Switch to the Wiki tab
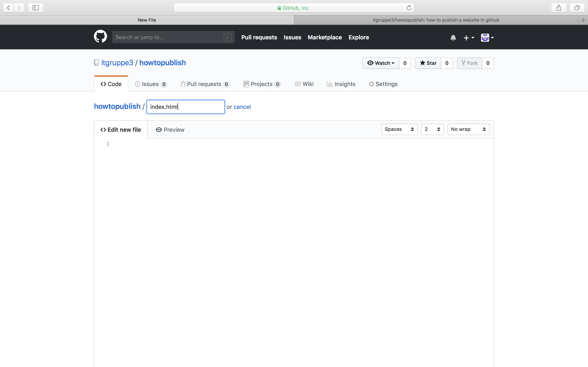The height and width of the screenshot is (367, 588). click(304, 84)
